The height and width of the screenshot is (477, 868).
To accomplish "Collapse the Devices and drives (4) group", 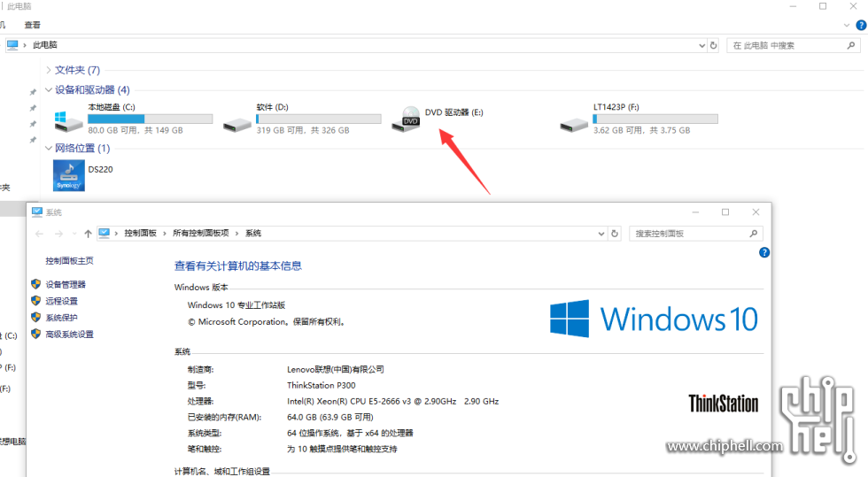I will (49, 89).
